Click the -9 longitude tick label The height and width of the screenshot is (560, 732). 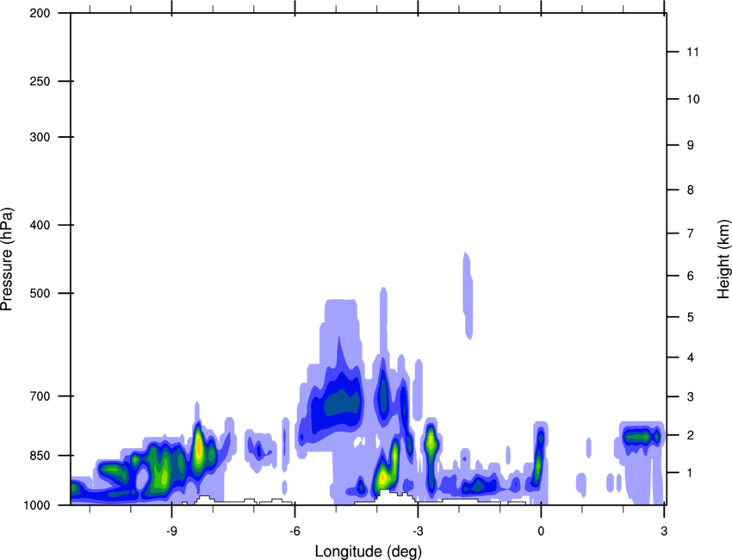[x=171, y=531]
